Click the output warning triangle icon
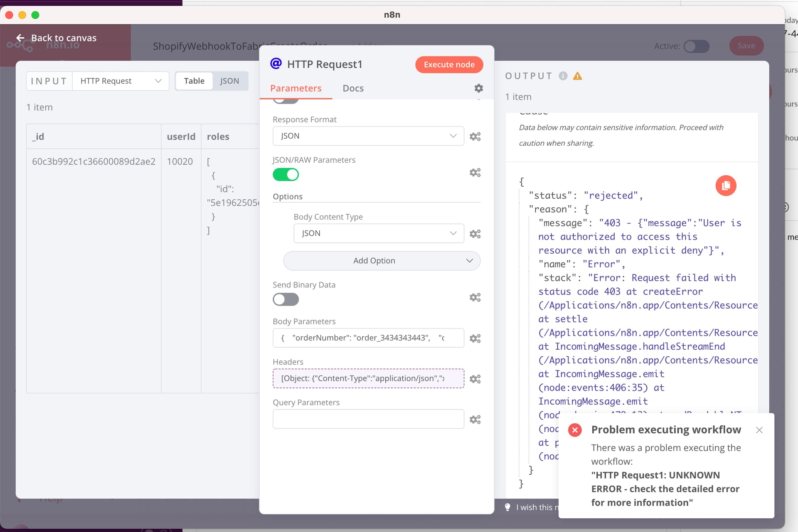The width and height of the screenshot is (798, 532). coord(577,76)
